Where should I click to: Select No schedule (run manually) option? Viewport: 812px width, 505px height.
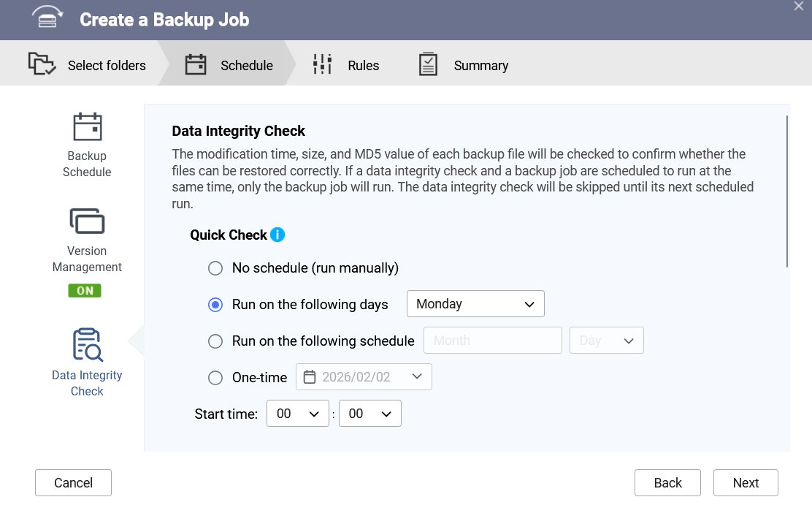tap(215, 268)
